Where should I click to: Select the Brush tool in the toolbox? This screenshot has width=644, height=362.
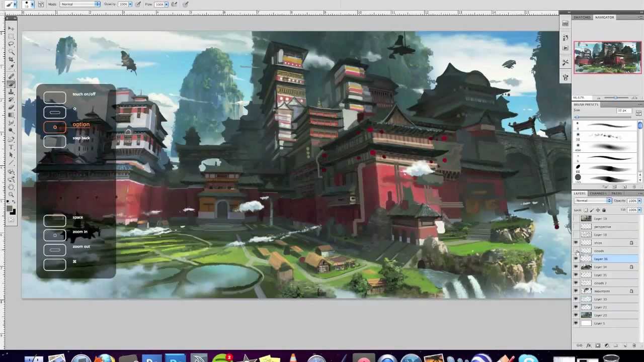[x=11, y=84]
